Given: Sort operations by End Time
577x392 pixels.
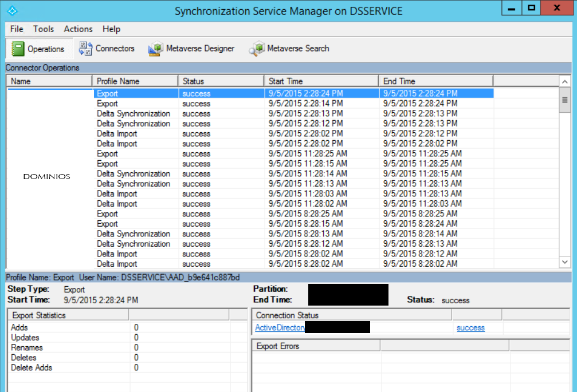Looking at the screenshot, I should 435,80.
